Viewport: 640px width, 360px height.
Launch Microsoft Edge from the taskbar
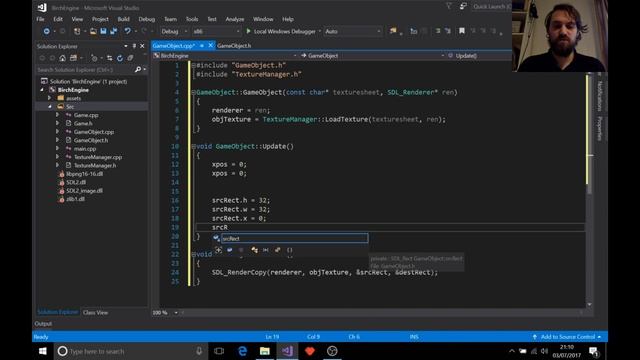242,351
